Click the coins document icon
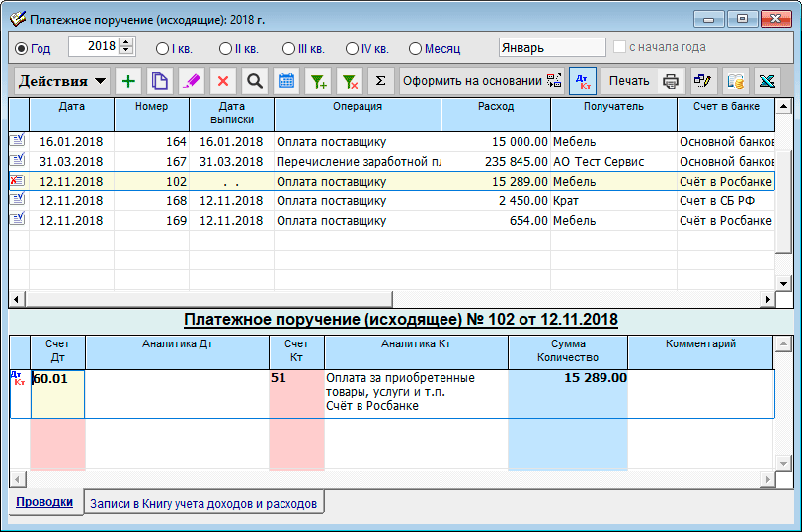This screenshot has width=802, height=532. (x=735, y=81)
